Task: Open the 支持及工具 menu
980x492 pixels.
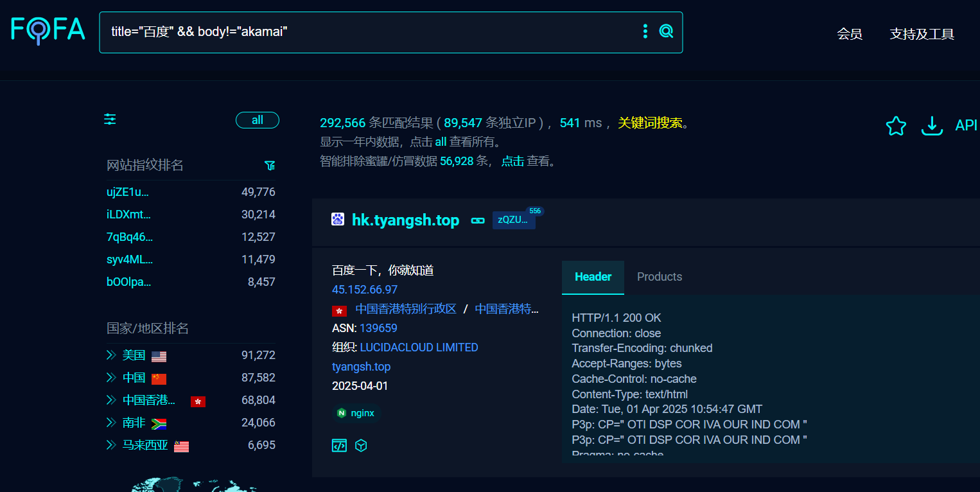Action: point(922,34)
